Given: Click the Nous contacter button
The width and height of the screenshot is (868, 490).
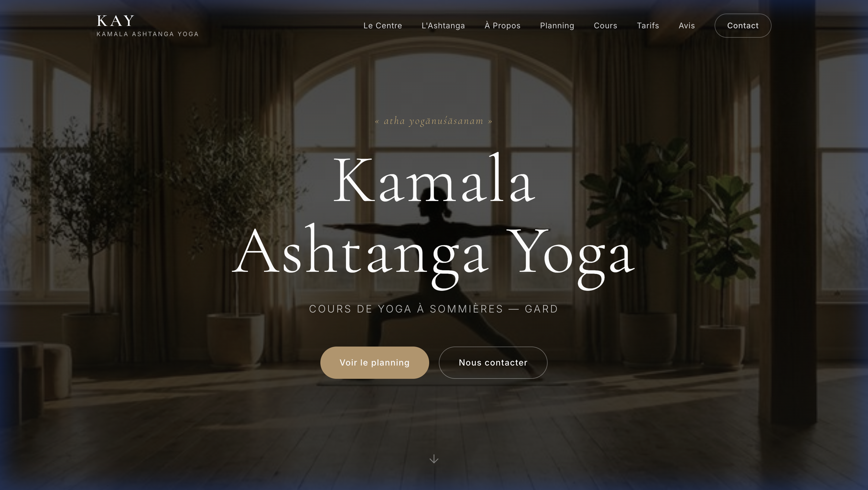Looking at the screenshot, I should point(493,363).
